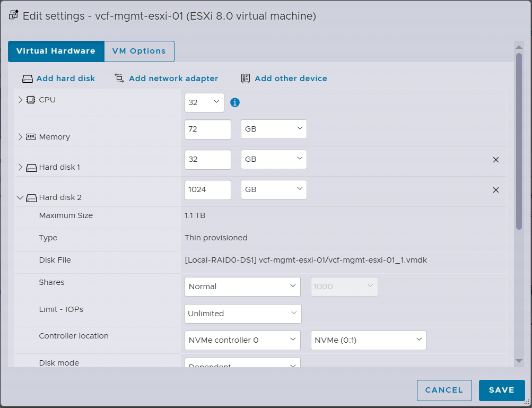Remove Hard disk 1 with X icon
Screen dimensions: 532x408
[496, 160]
